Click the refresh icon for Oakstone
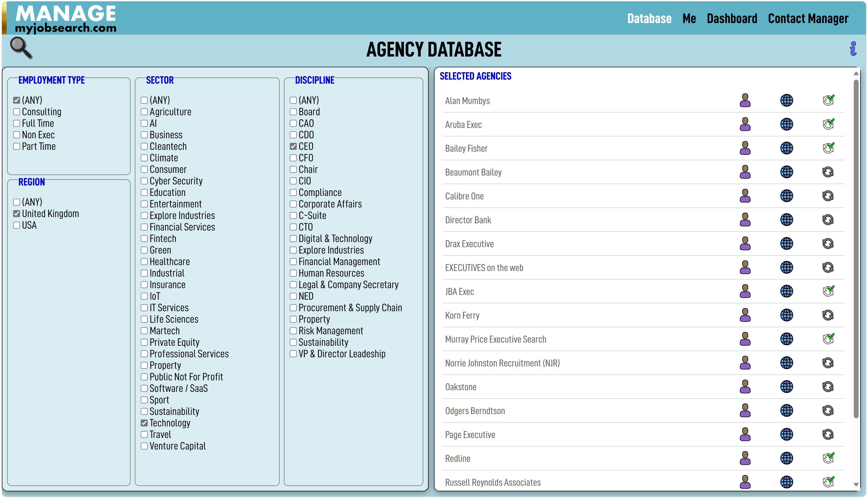Image resolution: width=868 pixels, height=498 pixels. (x=828, y=387)
